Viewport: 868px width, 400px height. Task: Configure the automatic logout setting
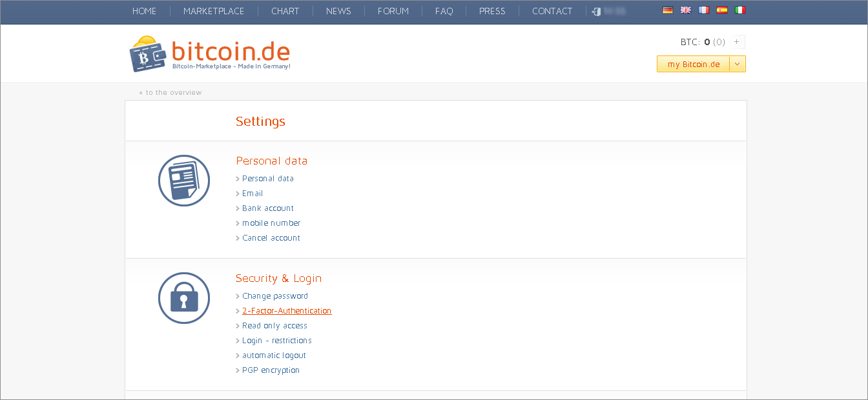click(274, 355)
